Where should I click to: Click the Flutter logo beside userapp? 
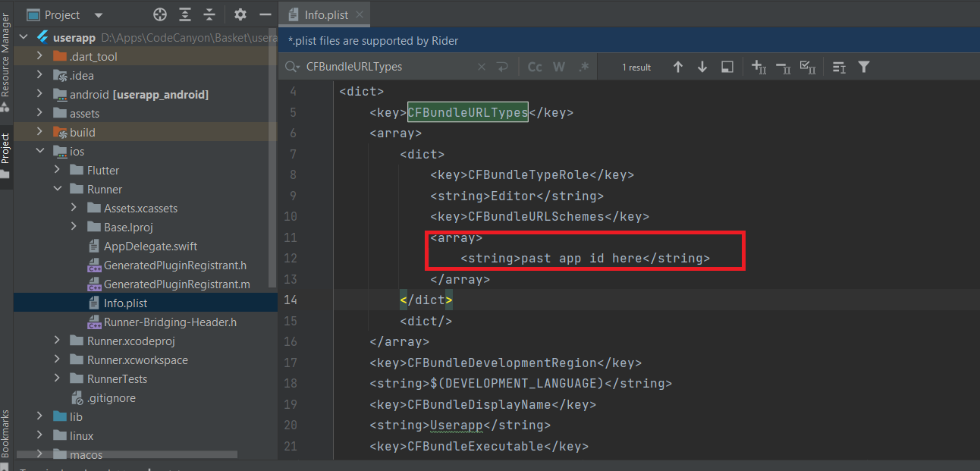tap(42, 38)
